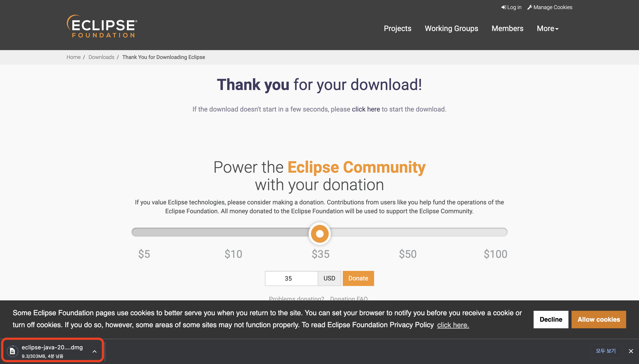Click the eclipse-java dmg file icon
639x364 pixels.
(x=12, y=351)
